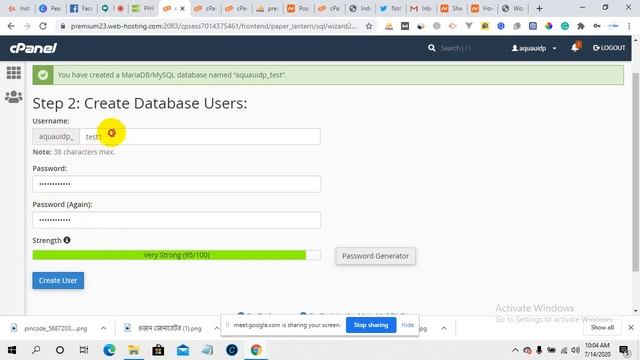Viewport: 640px width, 360px height.
Task: Show hidden system tray icons
Action: click(x=515, y=350)
